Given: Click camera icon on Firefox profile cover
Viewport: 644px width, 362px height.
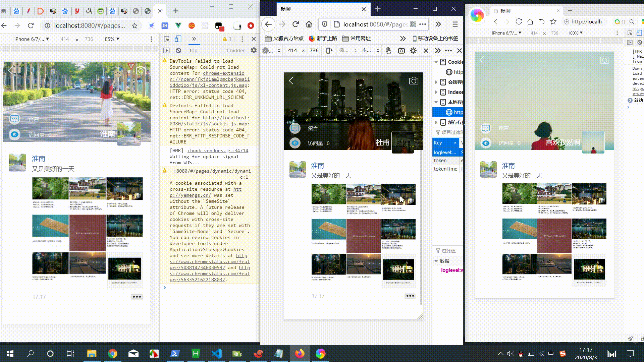Looking at the screenshot, I should click(414, 81).
